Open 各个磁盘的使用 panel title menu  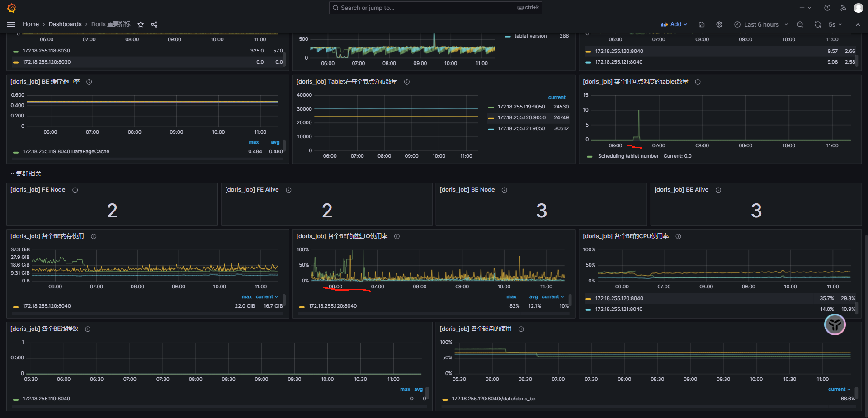pos(476,329)
